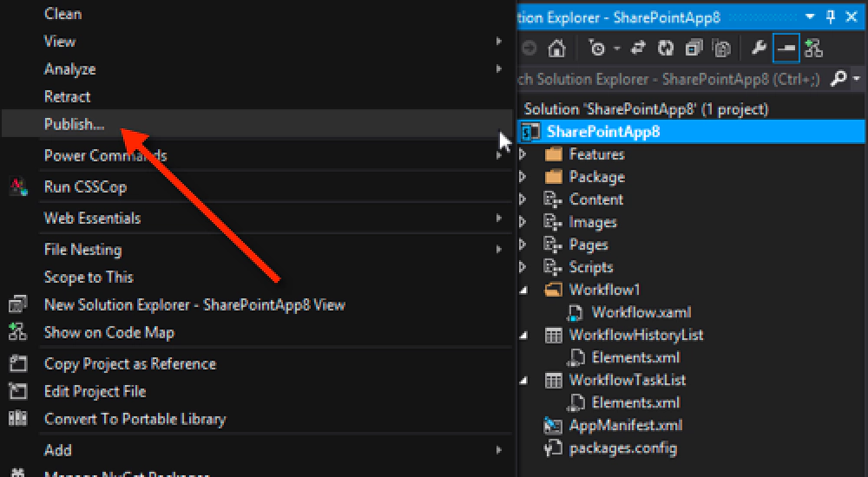The height and width of the screenshot is (477, 868).
Task: Open the Pending Changes Filter dropdown arrow
Action: click(x=617, y=49)
